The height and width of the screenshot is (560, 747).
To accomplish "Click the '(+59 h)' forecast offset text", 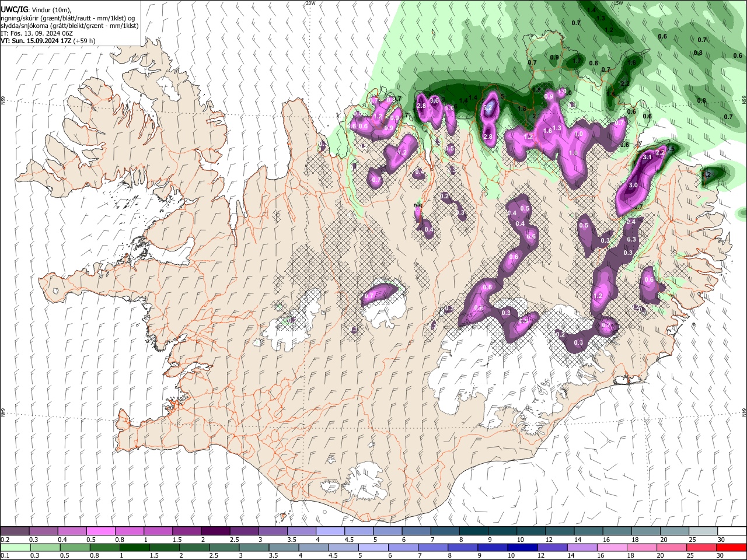I will (85, 41).
